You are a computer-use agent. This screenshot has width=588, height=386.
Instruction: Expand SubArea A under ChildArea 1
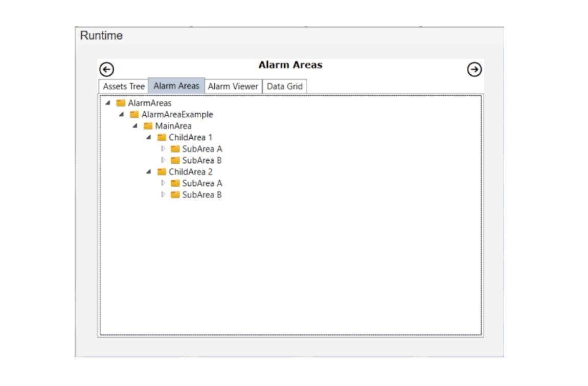163,148
